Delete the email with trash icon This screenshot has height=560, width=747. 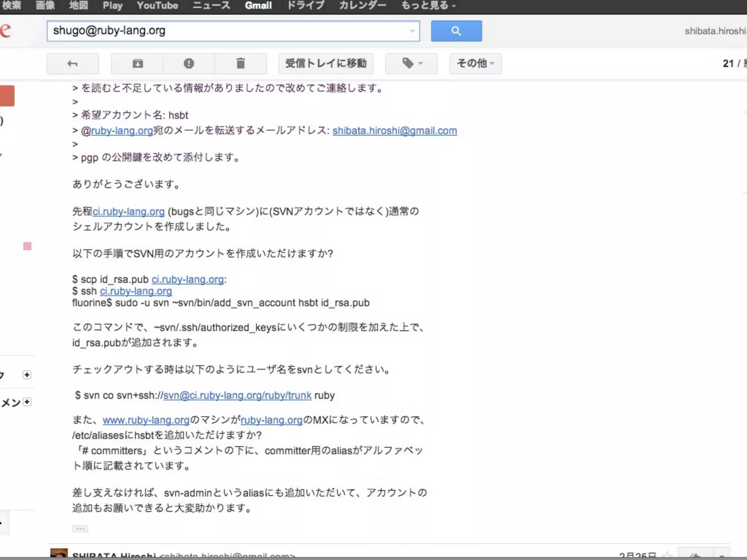(x=240, y=64)
